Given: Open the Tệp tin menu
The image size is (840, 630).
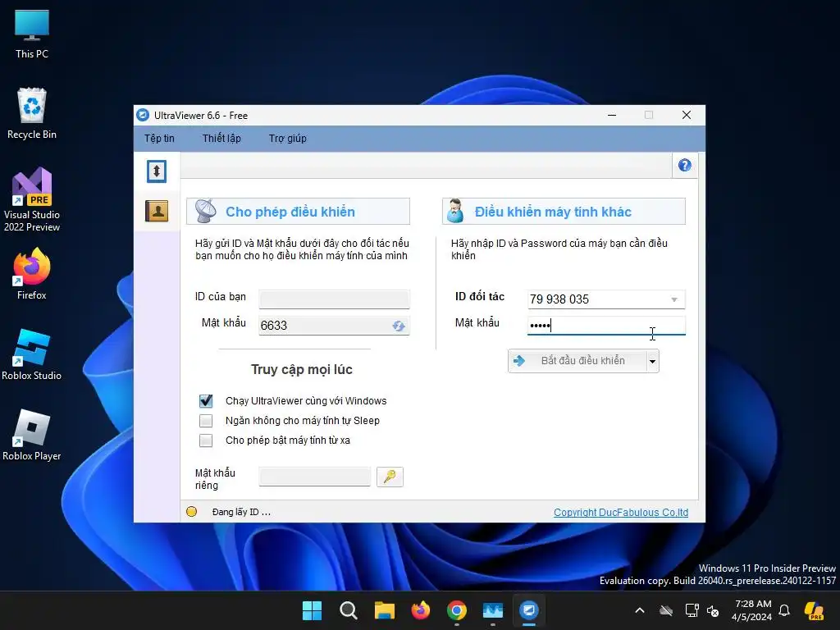Looking at the screenshot, I should (x=159, y=138).
